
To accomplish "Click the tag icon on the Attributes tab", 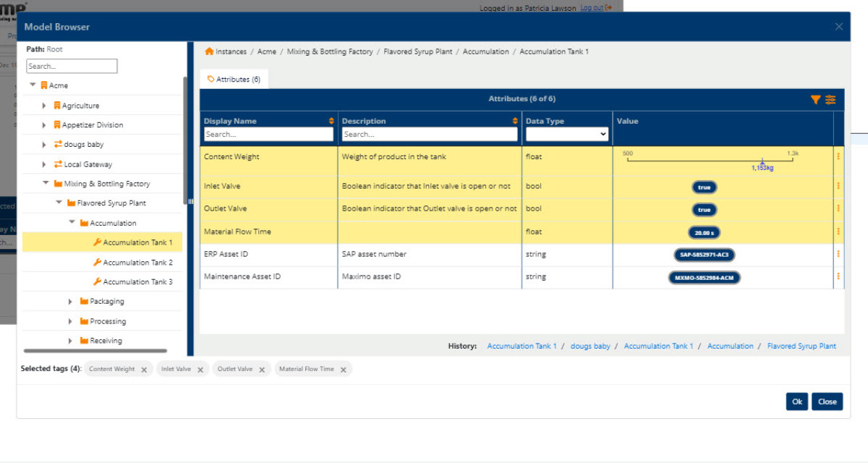I will [x=210, y=79].
